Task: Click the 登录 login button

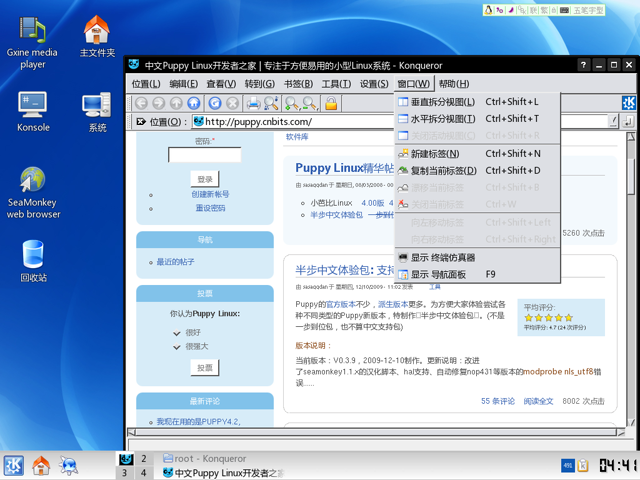Action: pyautogui.click(x=205, y=179)
